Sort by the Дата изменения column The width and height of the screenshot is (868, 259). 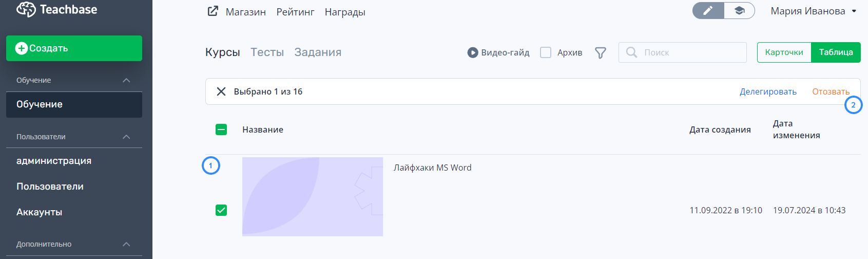[x=797, y=129]
